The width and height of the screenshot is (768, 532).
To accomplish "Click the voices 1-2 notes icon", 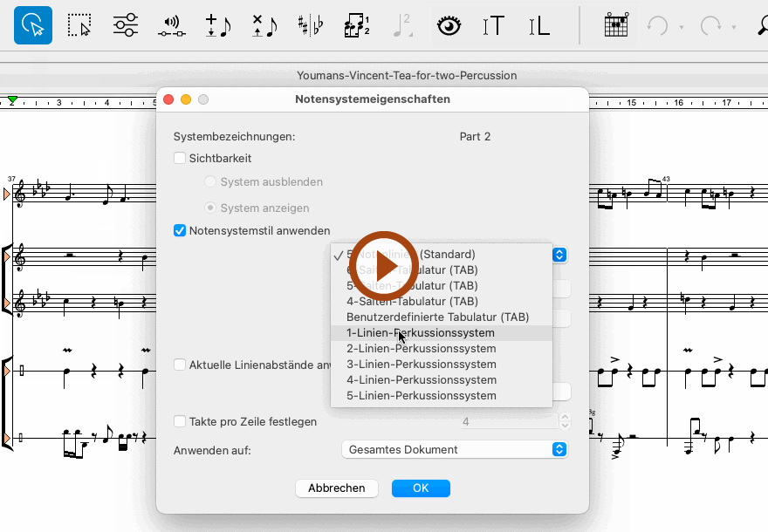I will (356, 25).
